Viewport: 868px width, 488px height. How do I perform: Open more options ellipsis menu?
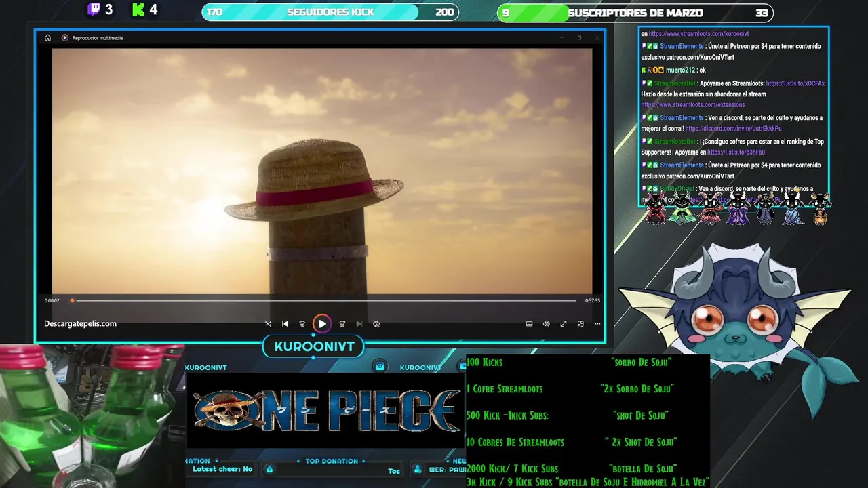(597, 324)
